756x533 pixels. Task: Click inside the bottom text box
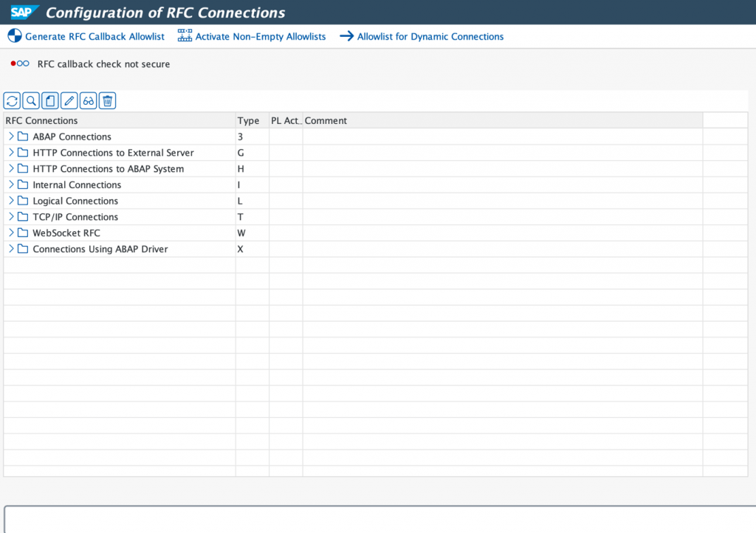click(x=380, y=520)
